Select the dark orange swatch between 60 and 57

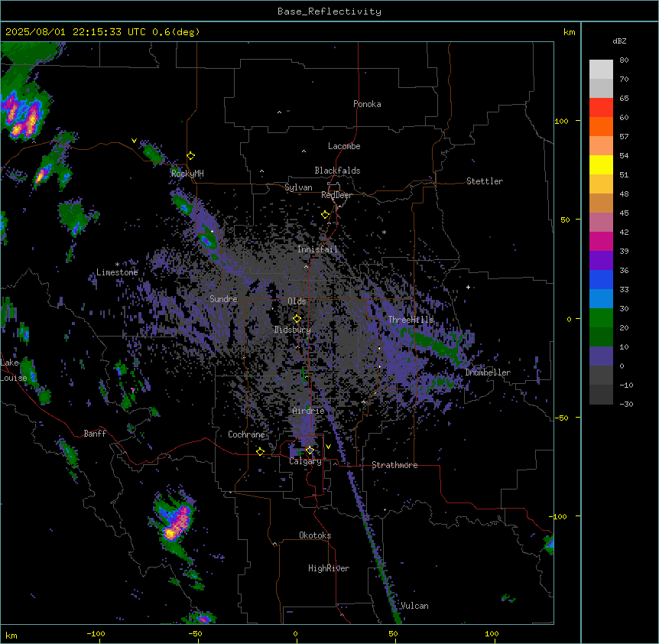pos(601,126)
